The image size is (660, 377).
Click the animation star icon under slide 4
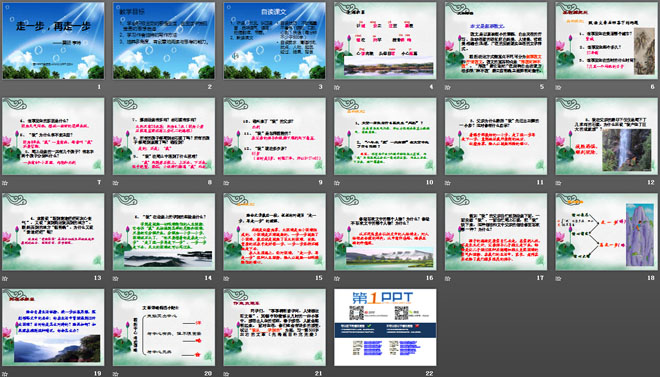click(x=337, y=88)
